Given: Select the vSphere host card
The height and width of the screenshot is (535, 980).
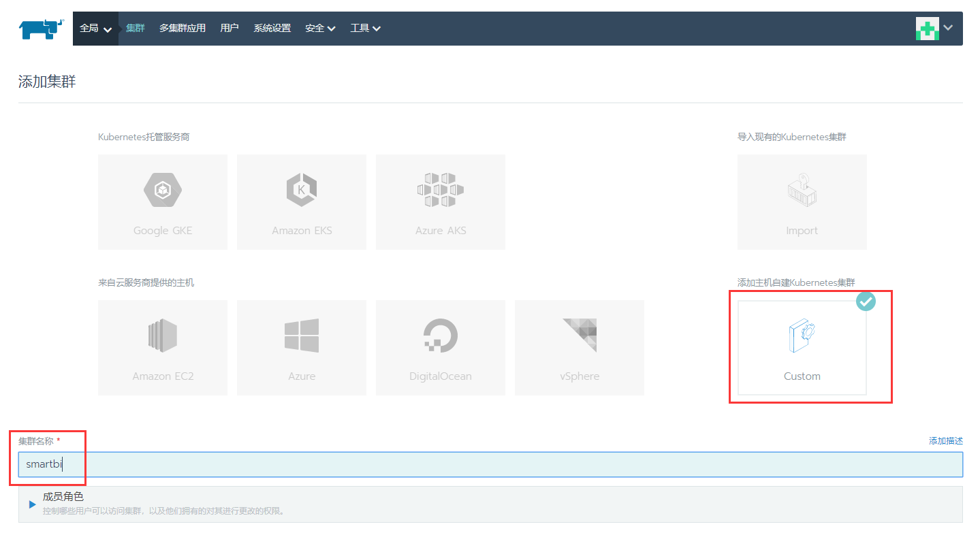Looking at the screenshot, I should point(580,348).
